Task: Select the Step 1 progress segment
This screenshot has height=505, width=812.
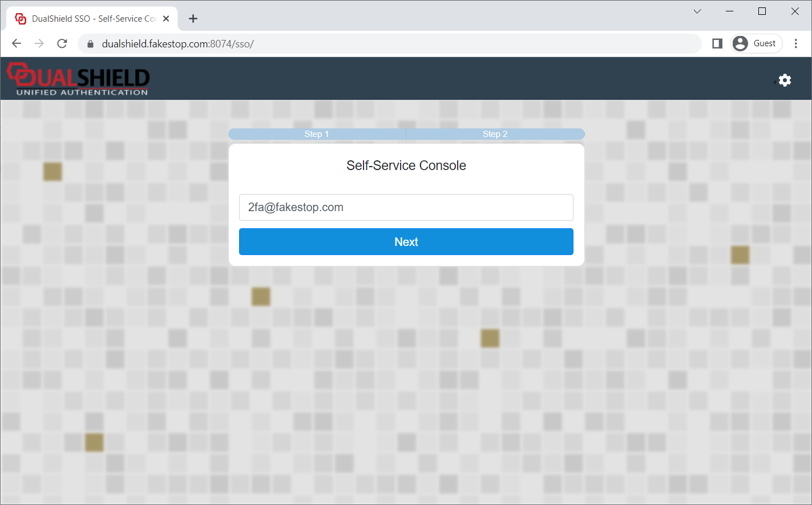Action: pos(317,134)
